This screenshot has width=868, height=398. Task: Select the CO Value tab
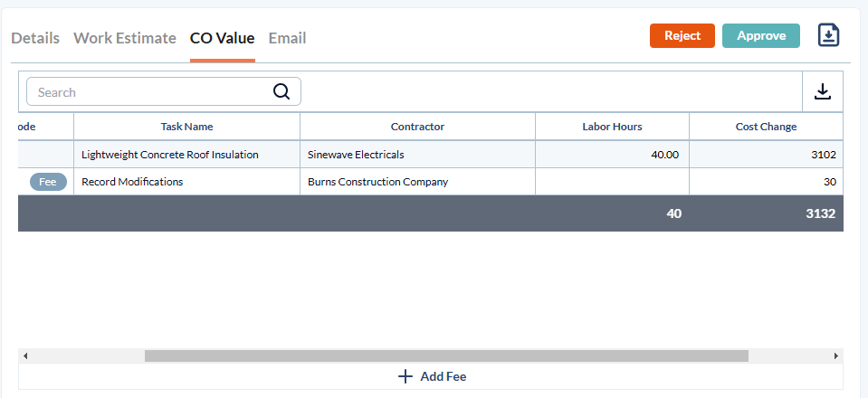(222, 38)
